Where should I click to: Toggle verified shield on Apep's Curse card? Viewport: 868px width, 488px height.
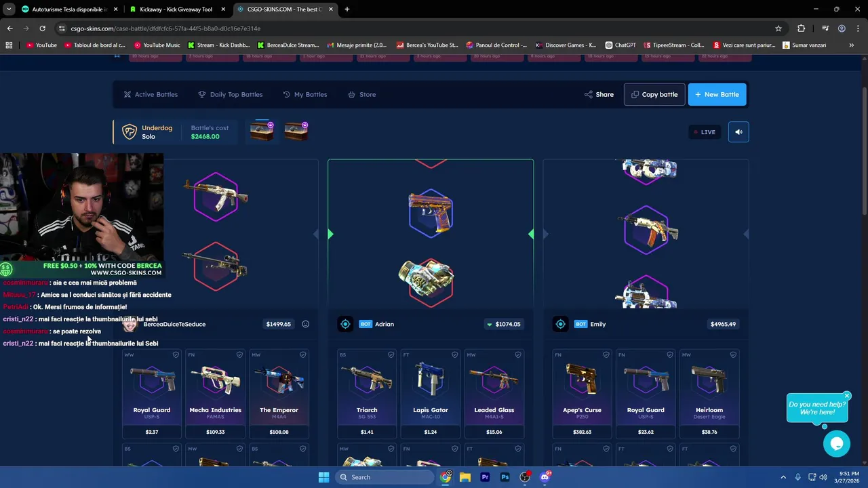coord(606,354)
